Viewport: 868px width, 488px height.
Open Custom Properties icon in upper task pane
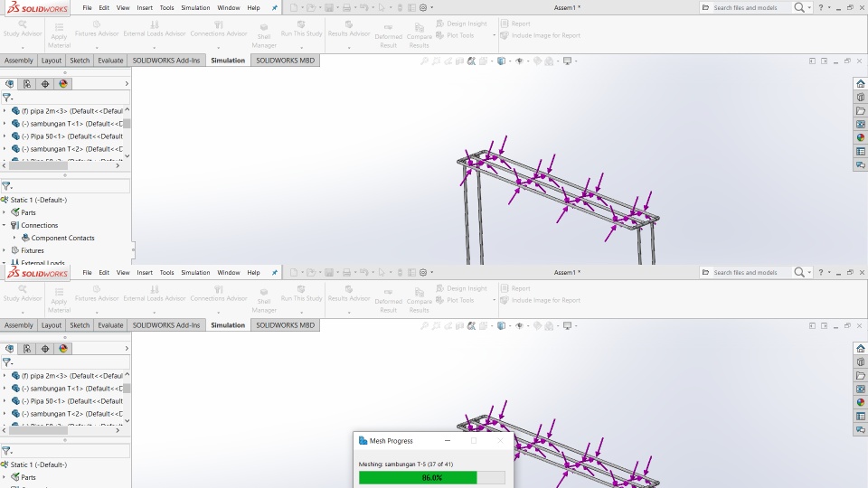coord(860,152)
